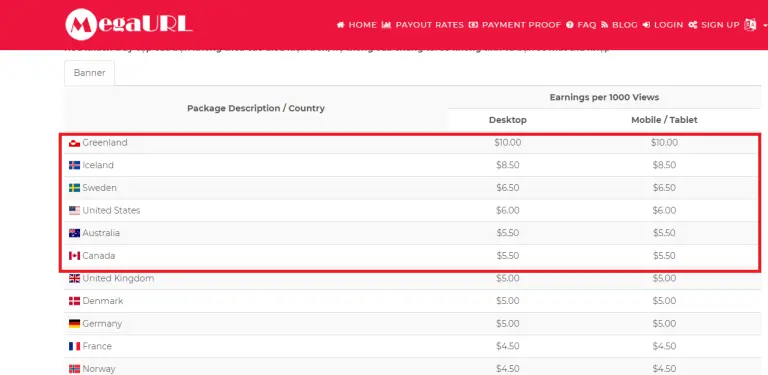This screenshot has width=768, height=375.
Task: Click the chart icon beside PAYOUT RATES
Action: 386,25
